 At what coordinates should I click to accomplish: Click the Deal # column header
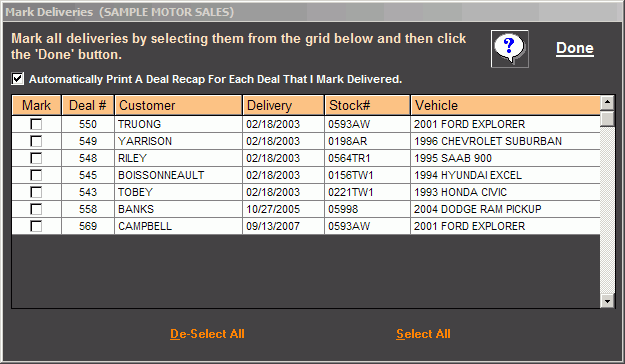click(x=88, y=105)
